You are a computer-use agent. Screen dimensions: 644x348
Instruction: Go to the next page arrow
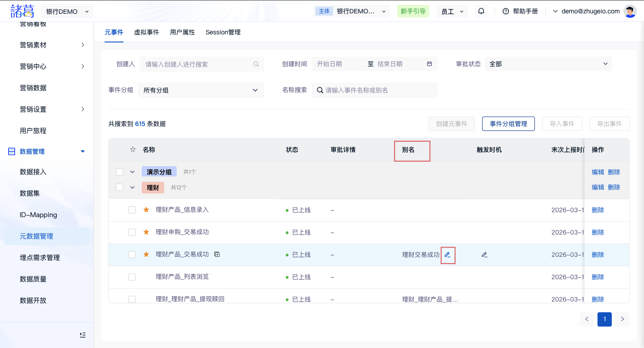point(622,319)
